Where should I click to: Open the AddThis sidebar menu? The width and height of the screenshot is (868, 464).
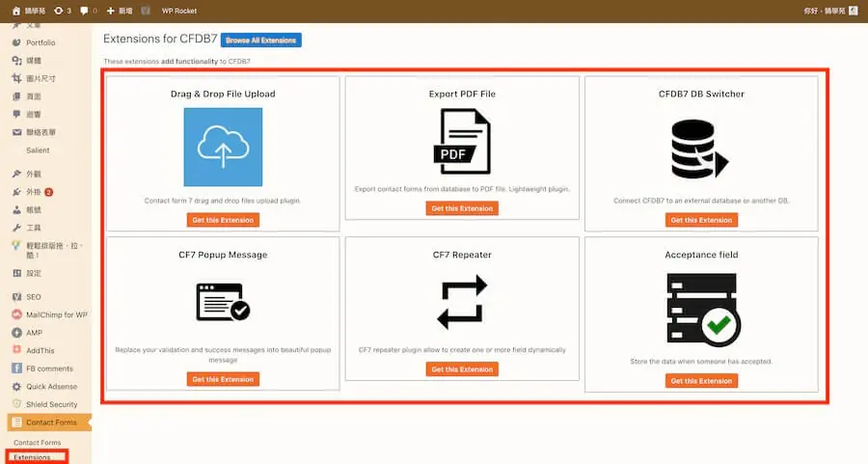[40, 350]
